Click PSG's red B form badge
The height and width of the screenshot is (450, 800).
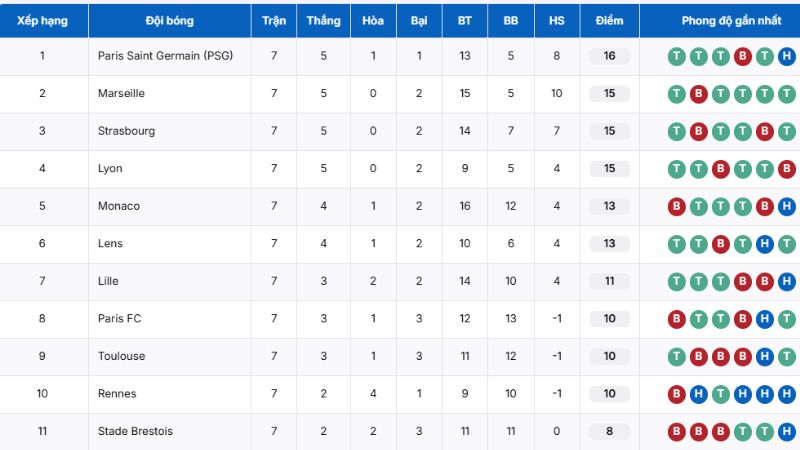(x=742, y=56)
